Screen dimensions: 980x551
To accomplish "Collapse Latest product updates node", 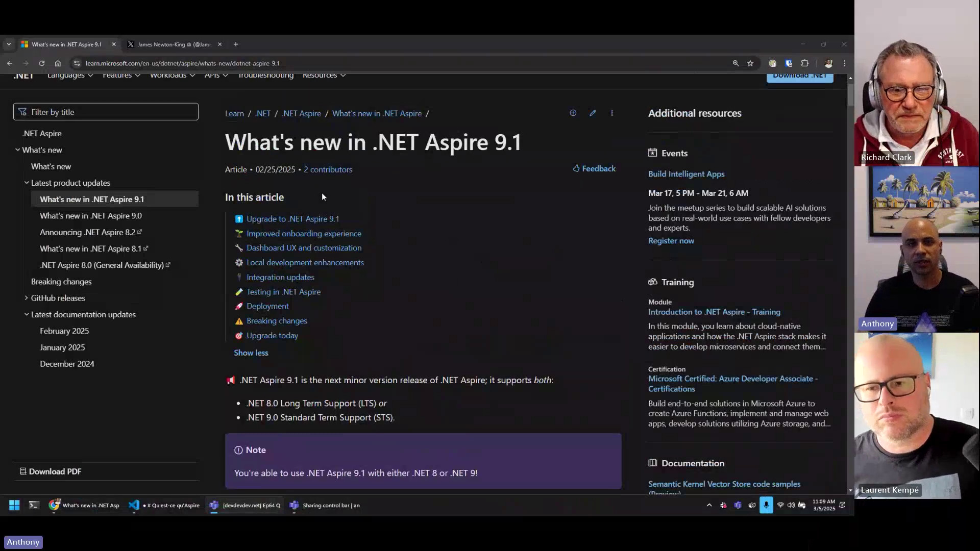I will click(x=27, y=183).
